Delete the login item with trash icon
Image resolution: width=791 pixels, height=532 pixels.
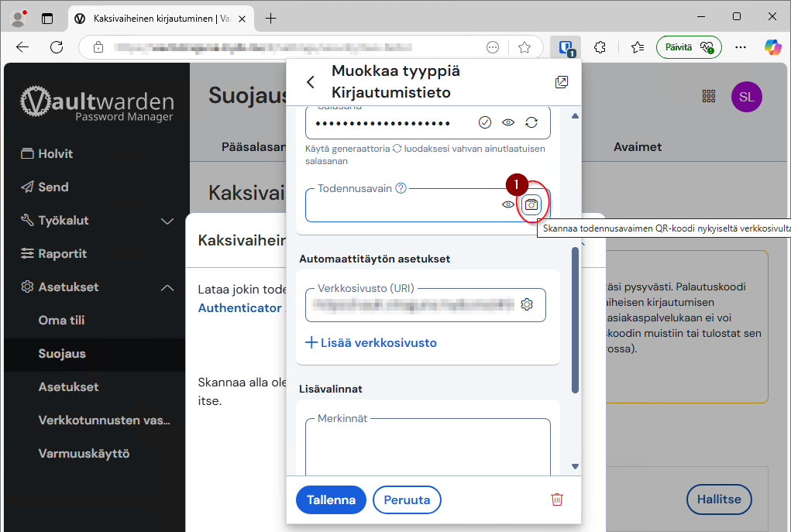557,499
